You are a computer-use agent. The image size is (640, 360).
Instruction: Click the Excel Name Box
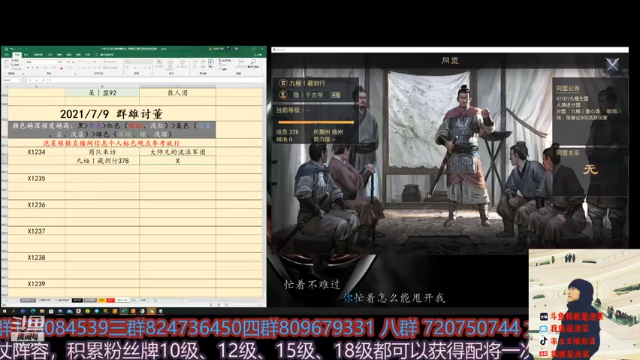pos(11,80)
